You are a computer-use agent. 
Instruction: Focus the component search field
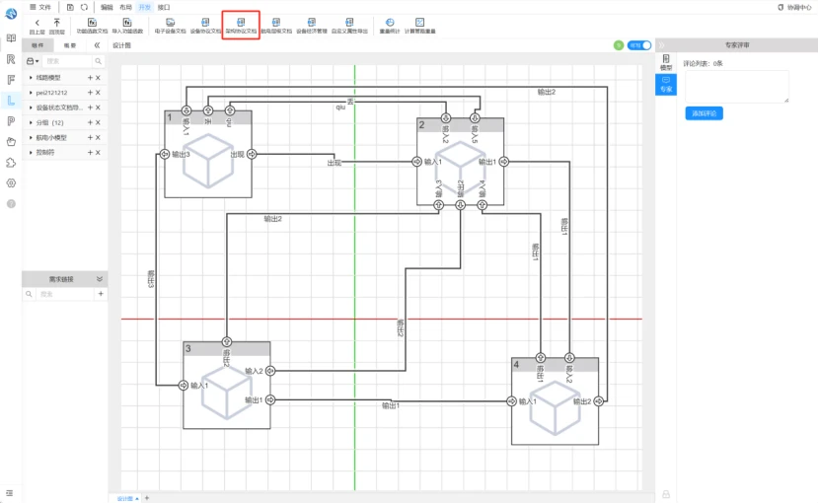(x=67, y=61)
